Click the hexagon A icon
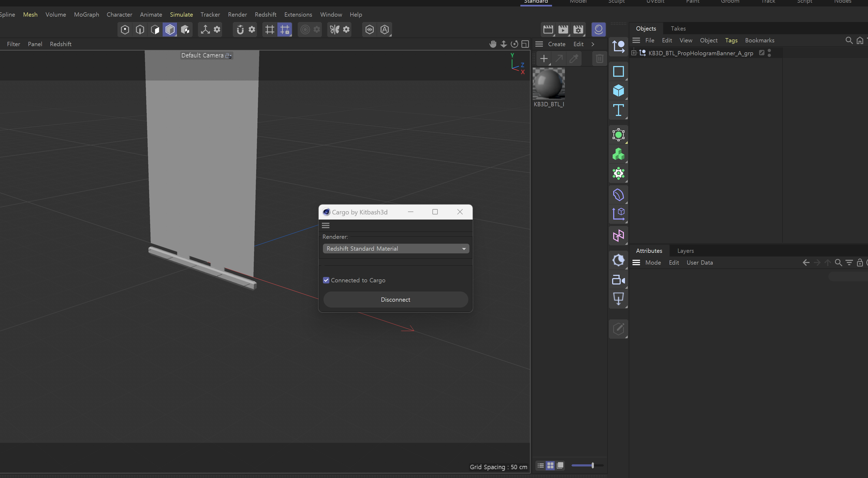868x478 pixels. [384, 30]
